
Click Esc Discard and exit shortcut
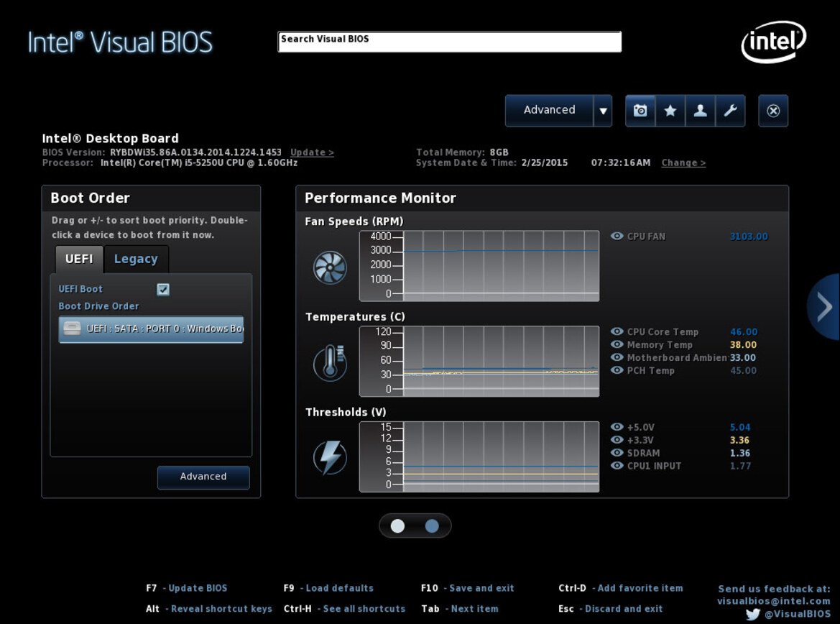coord(610,608)
